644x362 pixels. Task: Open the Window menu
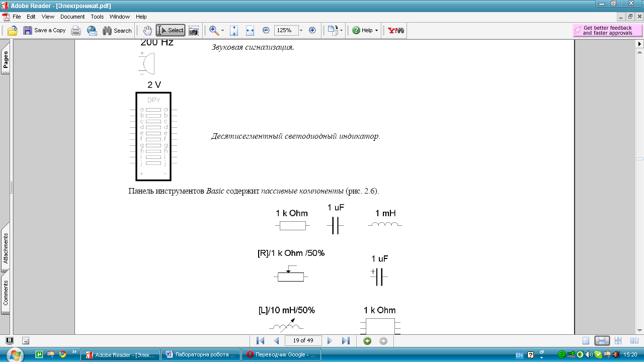click(x=120, y=17)
